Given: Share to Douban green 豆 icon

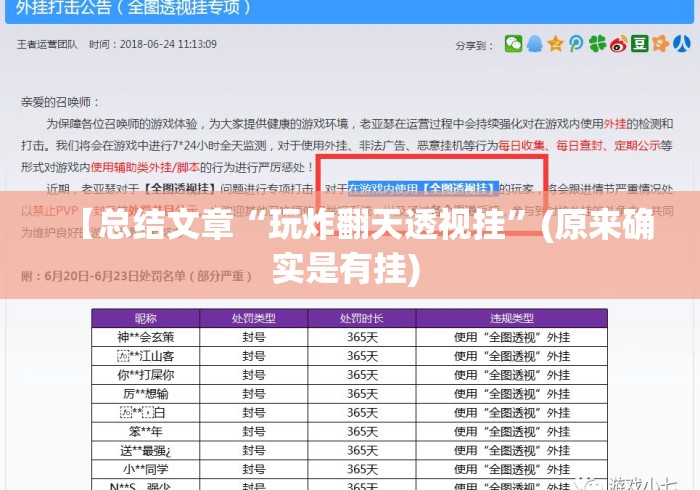Looking at the screenshot, I should 639,44.
